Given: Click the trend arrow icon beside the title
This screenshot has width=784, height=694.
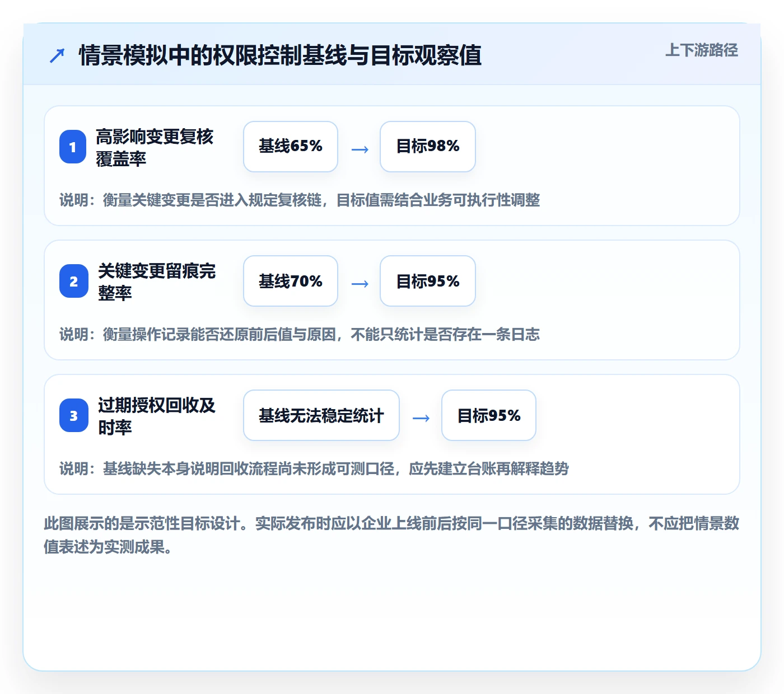Looking at the screenshot, I should [x=57, y=55].
